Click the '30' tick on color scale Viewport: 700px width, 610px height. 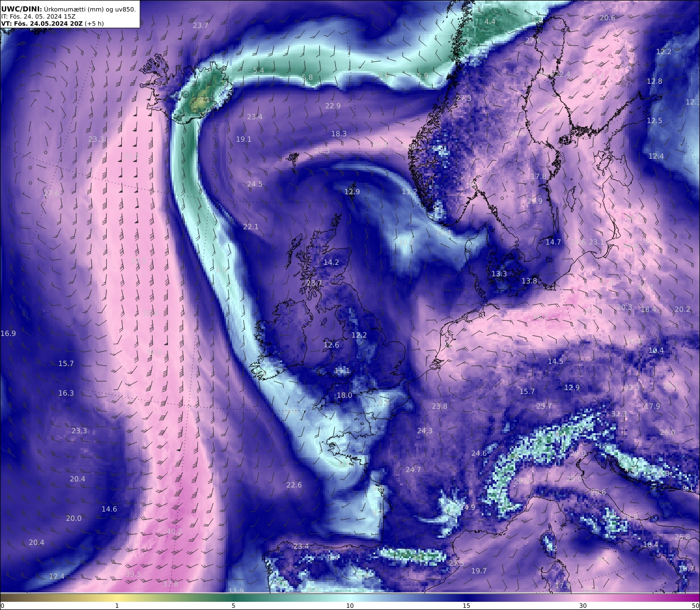pyautogui.click(x=583, y=606)
